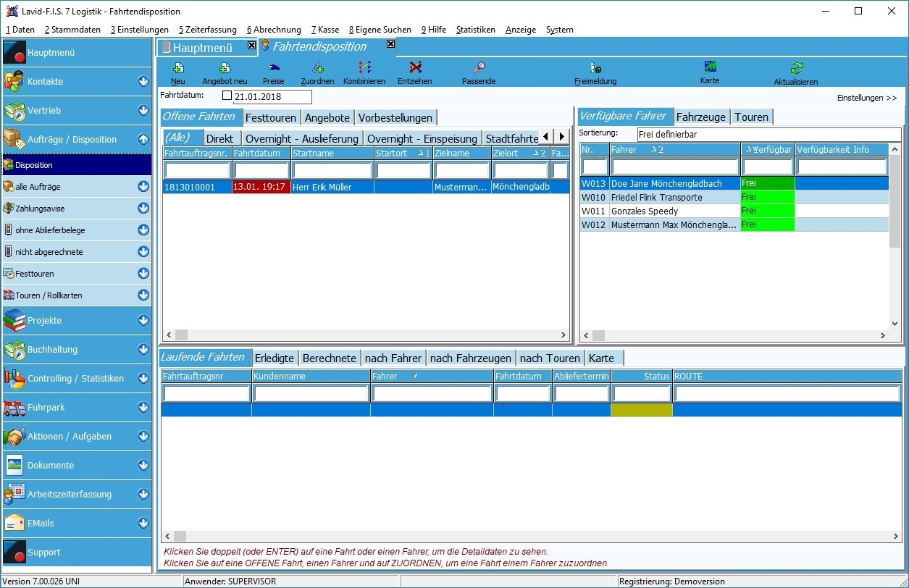Open the Stammdaten menu

[x=72, y=30]
